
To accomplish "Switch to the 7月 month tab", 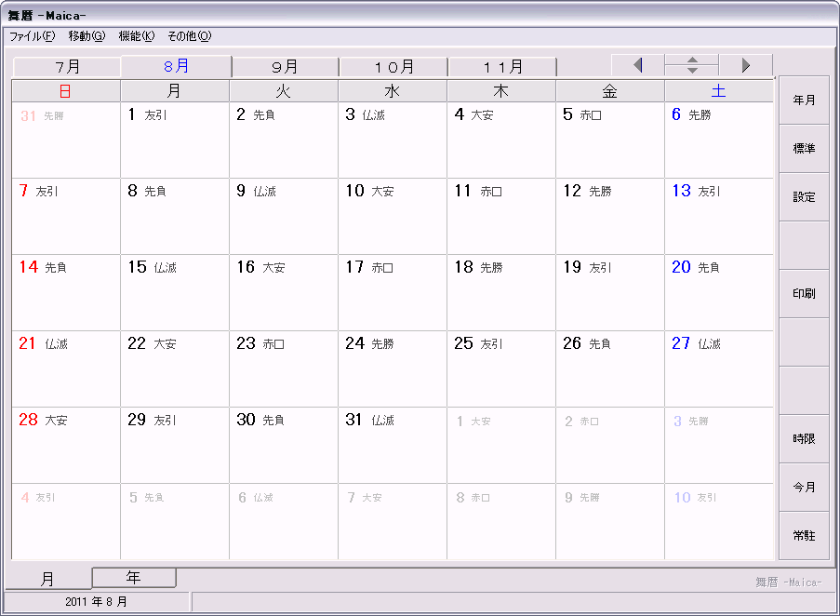I will point(67,67).
